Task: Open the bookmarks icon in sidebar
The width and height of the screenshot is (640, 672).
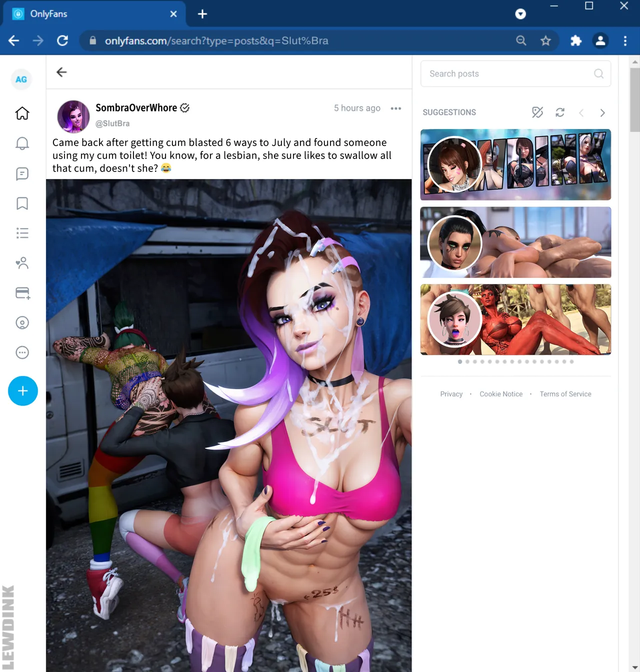Action: [x=22, y=203]
